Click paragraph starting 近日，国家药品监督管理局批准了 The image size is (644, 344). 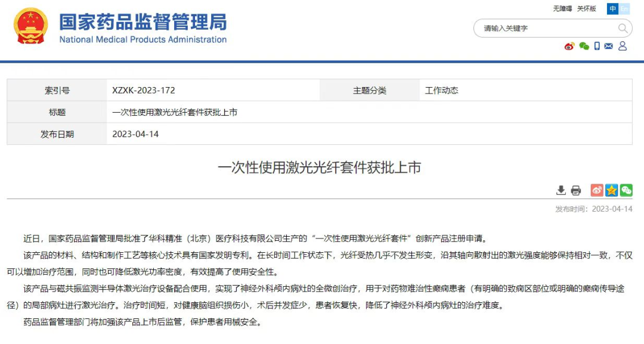[x=255, y=238]
